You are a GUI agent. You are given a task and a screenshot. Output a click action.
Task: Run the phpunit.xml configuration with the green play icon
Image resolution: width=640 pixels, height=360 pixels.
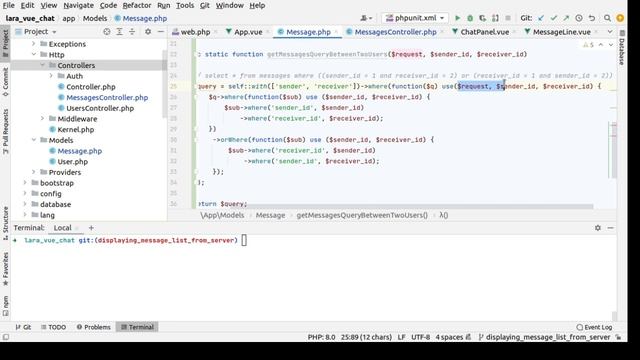tap(458, 18)
